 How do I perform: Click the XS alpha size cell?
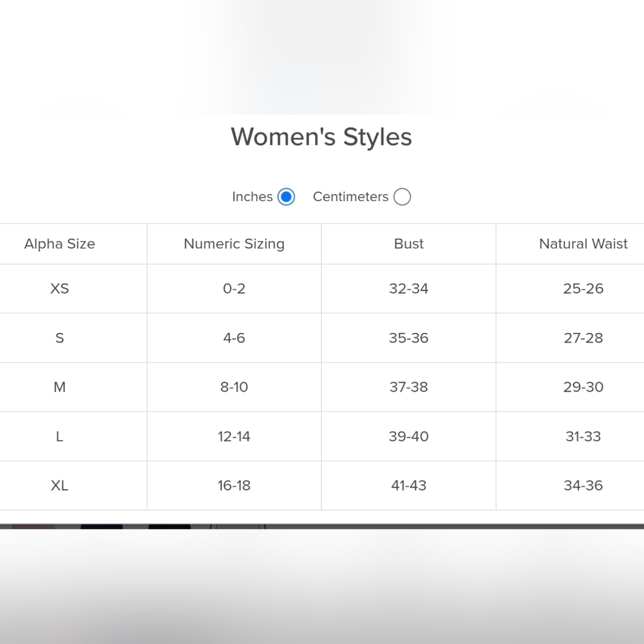click(59, 289)
